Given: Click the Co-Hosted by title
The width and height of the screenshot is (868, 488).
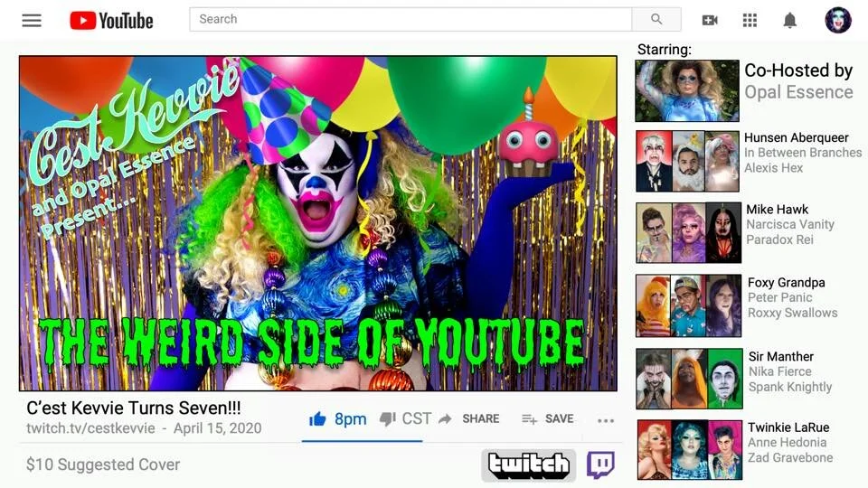Looking at the screenshot, I should 798,70.
